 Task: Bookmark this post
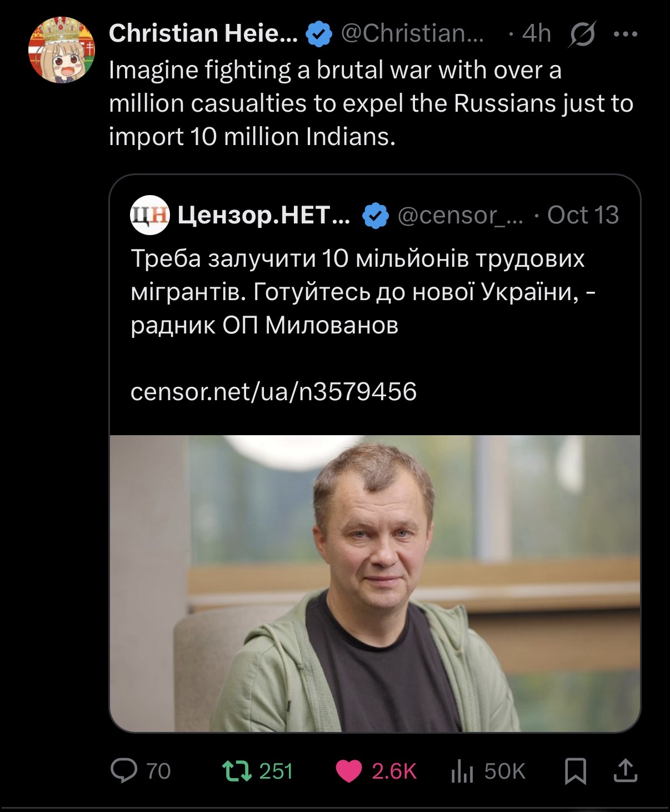click(x=576, y=771)
